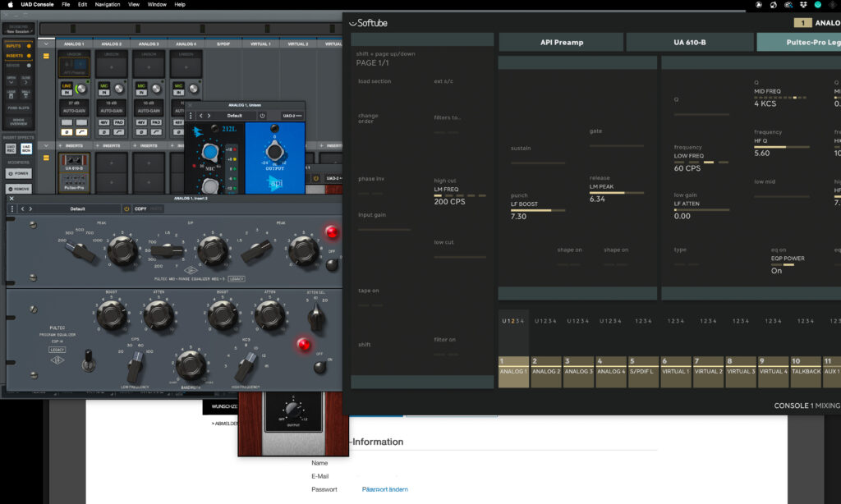841x504 pixels.
Task: Open the Help menu
Action: (180, 4)
